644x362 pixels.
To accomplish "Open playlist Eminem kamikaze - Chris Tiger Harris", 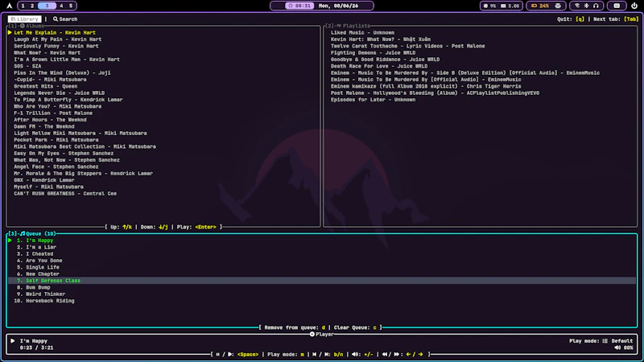I will [x=426, y=86].
